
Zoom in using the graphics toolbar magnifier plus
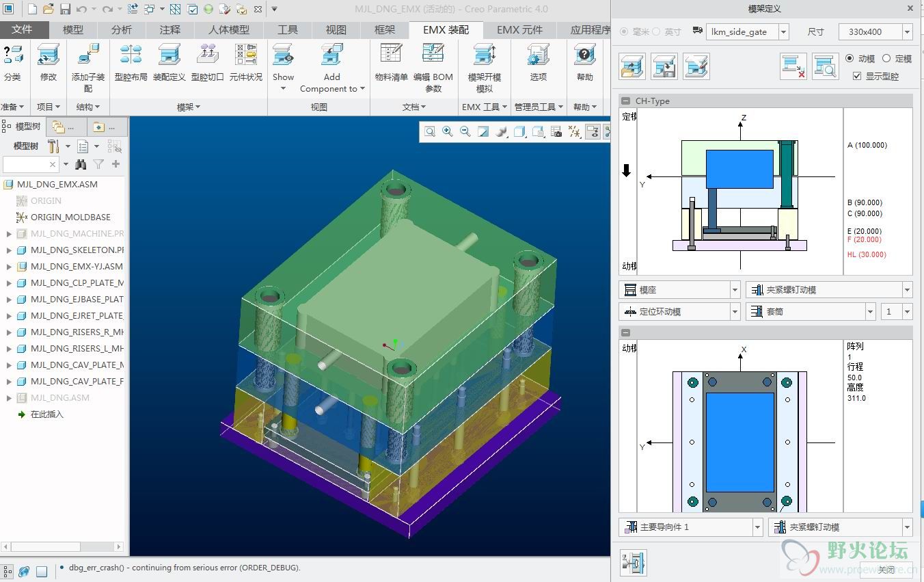[x=448, y=131]
